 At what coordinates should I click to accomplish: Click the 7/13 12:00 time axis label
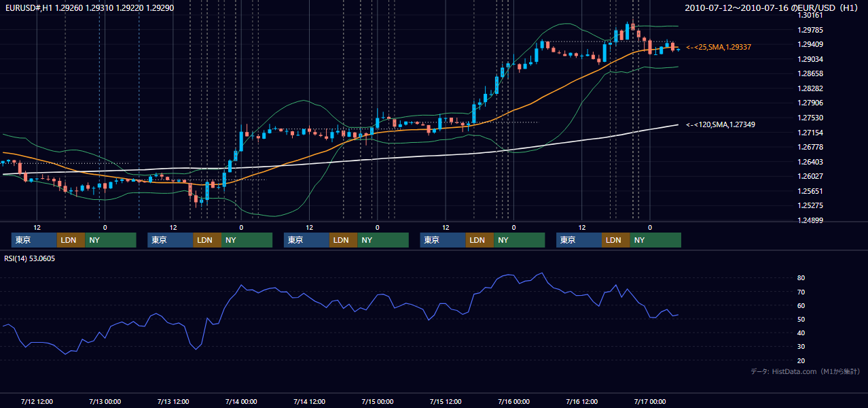[x=173, y=401]
